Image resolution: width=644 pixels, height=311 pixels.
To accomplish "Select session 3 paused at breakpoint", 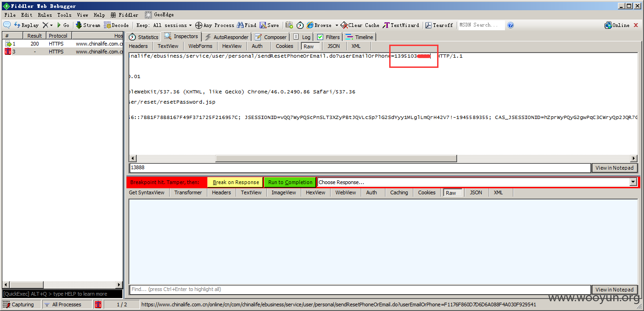I will click(63, 52).
